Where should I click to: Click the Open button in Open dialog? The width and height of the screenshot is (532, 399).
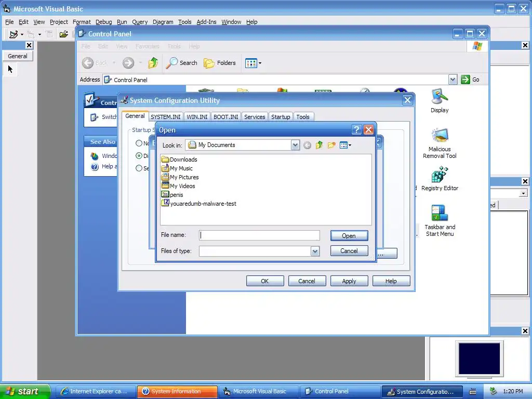[x=349, y=236]
